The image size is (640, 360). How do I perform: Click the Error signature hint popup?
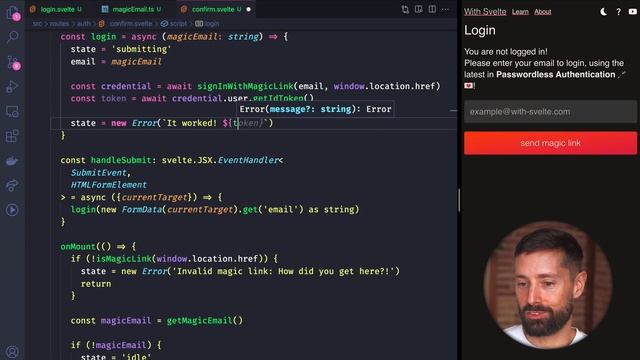[x=315, y=109]
